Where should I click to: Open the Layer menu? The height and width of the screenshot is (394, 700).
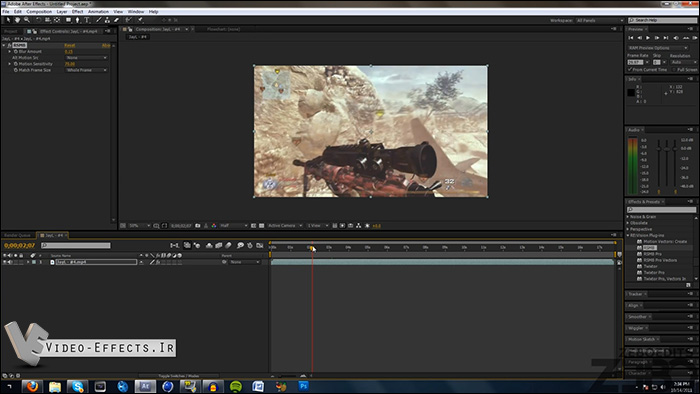pos(62,12)
